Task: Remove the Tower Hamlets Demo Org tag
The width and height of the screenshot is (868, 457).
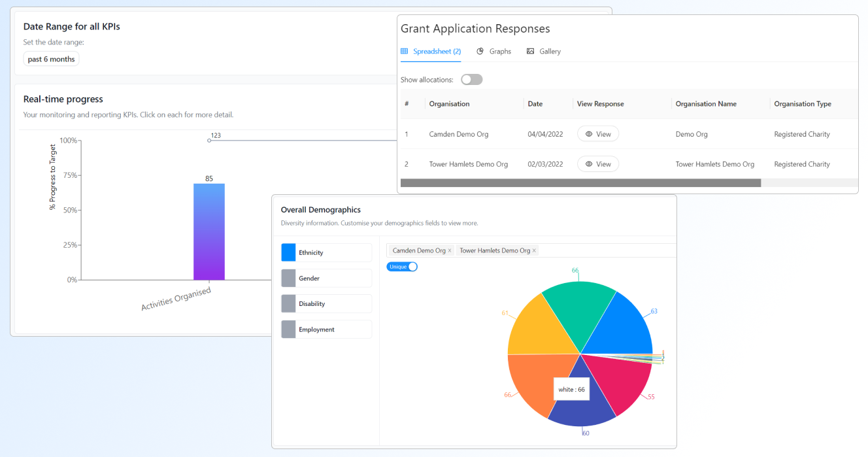Action: [534, 250]
